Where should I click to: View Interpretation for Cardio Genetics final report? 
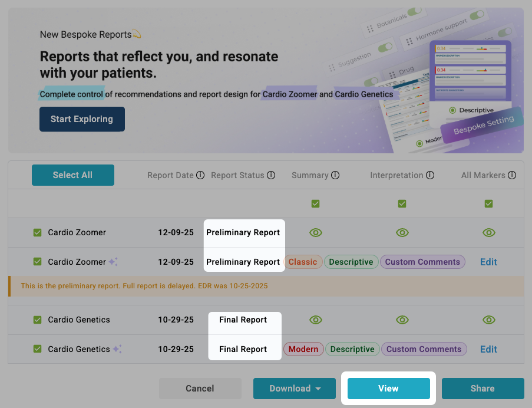[x=402, y=320]
